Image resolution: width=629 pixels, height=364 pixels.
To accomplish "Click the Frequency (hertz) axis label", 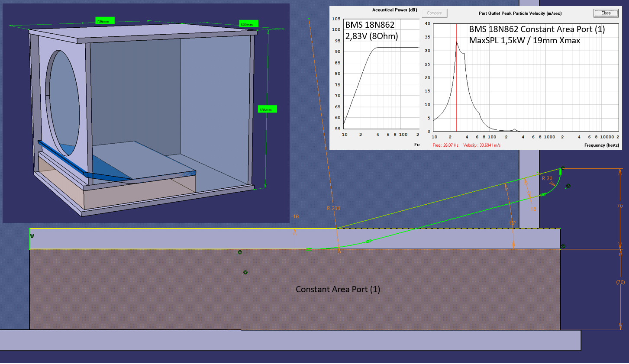I will click(x=602, y=145).
